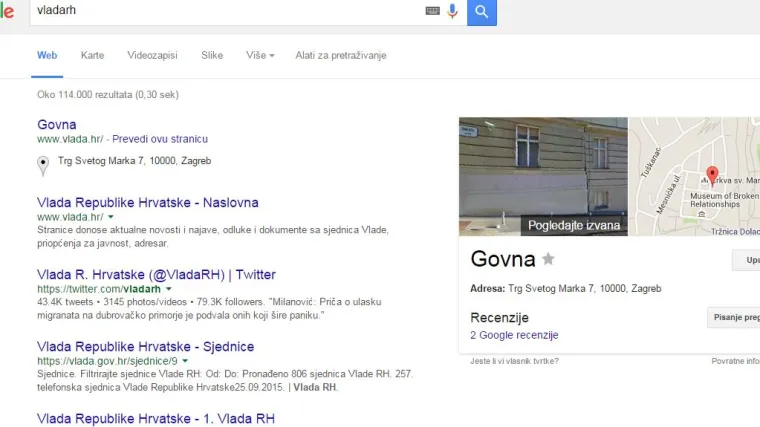Click the Oko 114.000 rezultata text

[108, 95]
